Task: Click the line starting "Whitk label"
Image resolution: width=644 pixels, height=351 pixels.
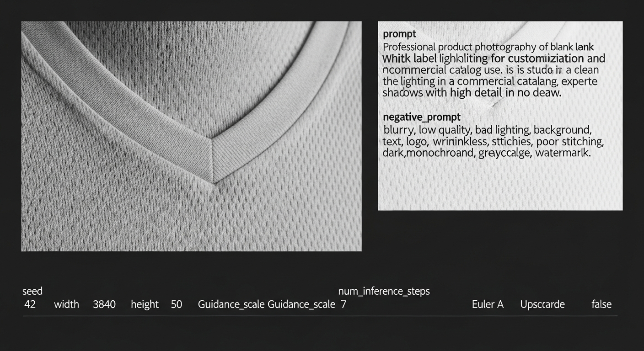Action: 494,58
